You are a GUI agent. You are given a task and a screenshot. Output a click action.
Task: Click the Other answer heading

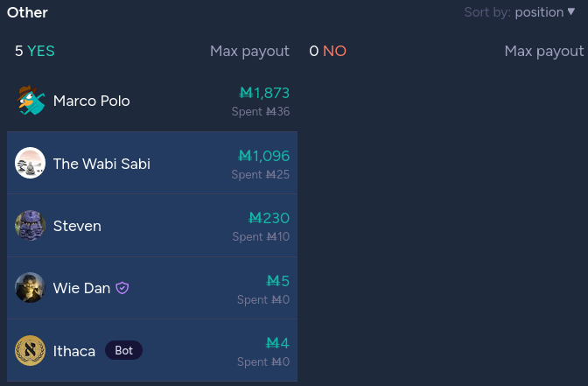point(27,12)
